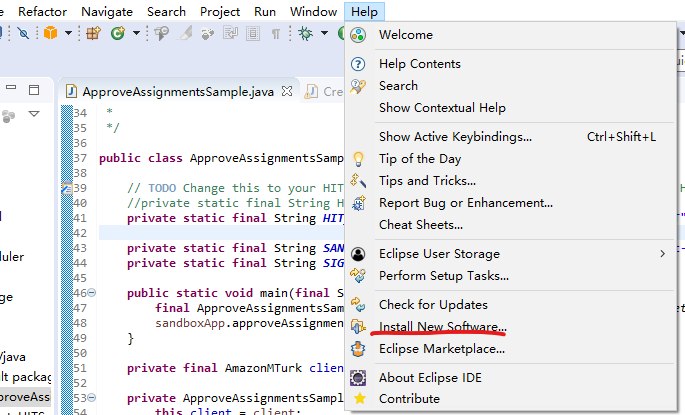Click the Check for Updates icon
Image resolution: width=685 pixels, height=415 pixels.
358,304
